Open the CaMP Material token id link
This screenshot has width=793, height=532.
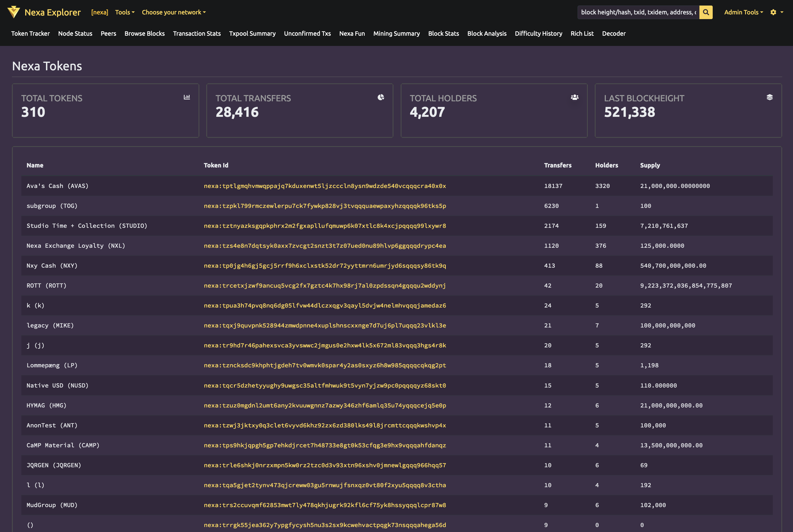pos(325,445)
